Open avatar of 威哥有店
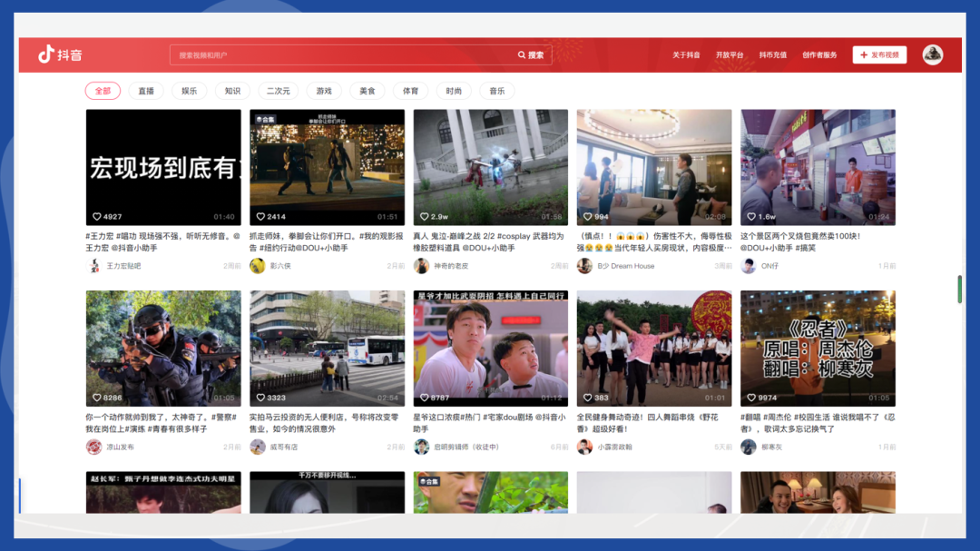 point(258,447)
